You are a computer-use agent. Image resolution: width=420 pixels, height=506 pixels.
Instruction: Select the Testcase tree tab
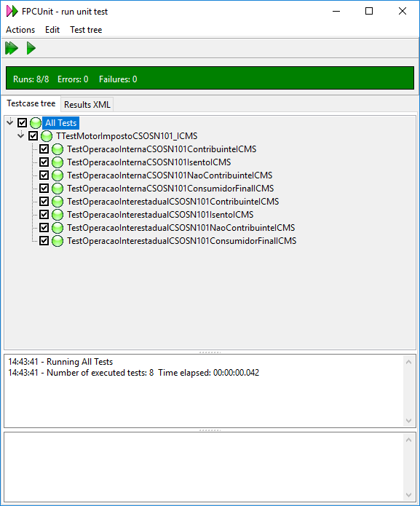point(31,103)
